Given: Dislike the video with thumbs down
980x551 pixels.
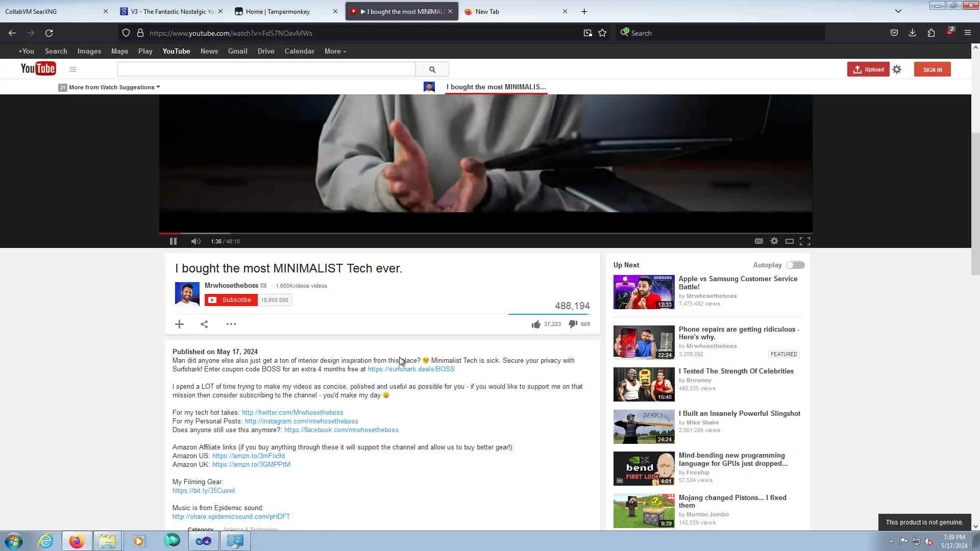Looking at the screenshot, I should point(573,324).
